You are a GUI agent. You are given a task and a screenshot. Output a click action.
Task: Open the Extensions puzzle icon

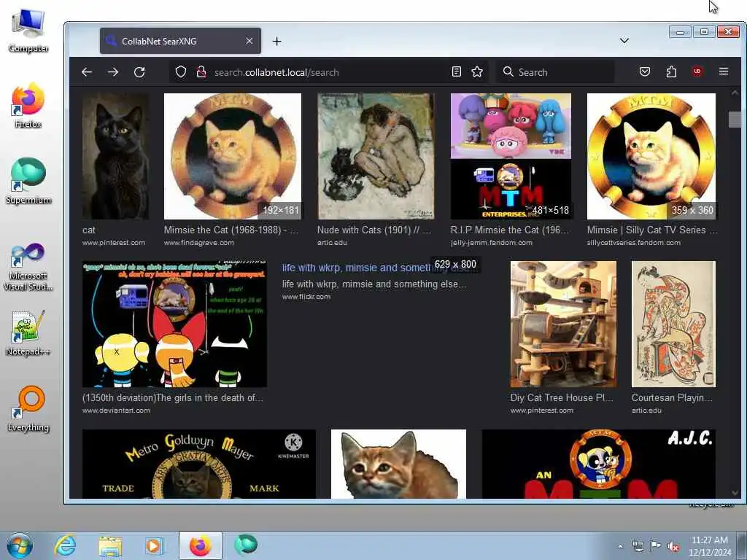click(x=671, y=72)
